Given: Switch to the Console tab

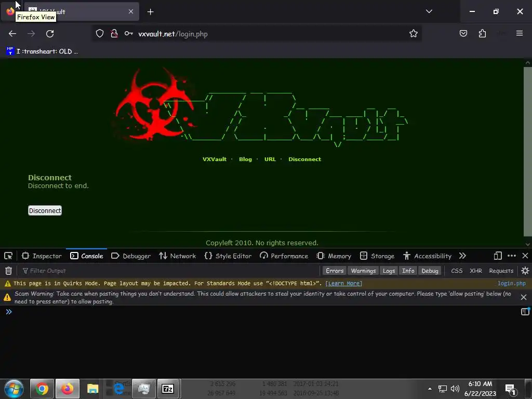Looking at the screenshot, I should pyautogui.click(x=87, y=256).
